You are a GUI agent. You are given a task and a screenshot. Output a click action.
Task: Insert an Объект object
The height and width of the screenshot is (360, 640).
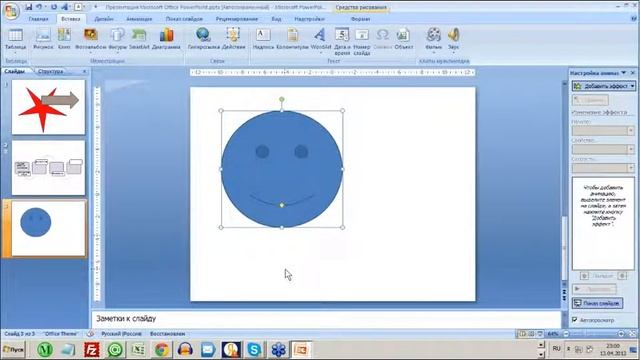tap(404, 40)
